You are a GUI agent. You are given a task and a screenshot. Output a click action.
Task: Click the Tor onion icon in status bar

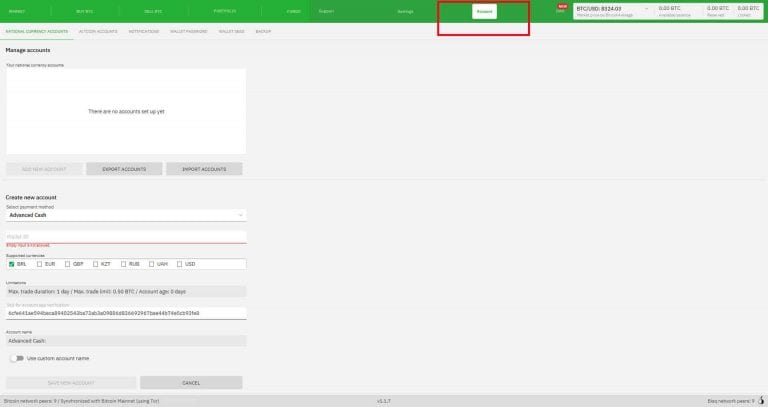pos(761,401)
